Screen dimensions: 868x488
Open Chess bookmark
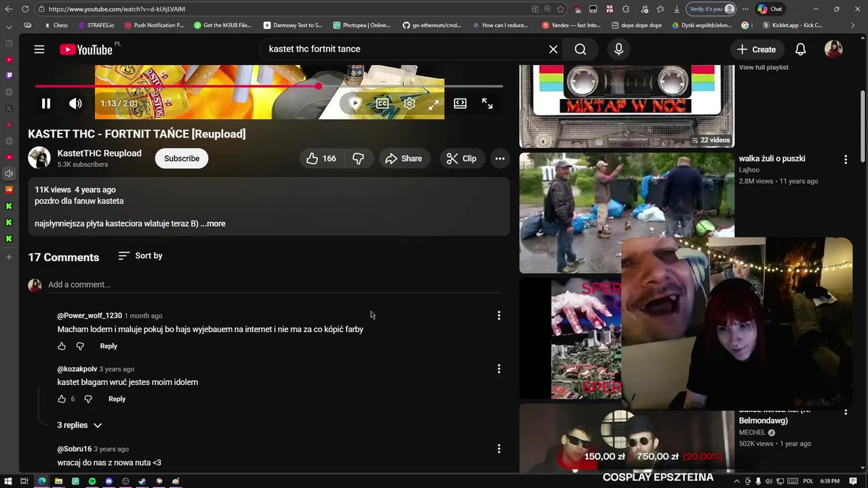pos(56,25)
